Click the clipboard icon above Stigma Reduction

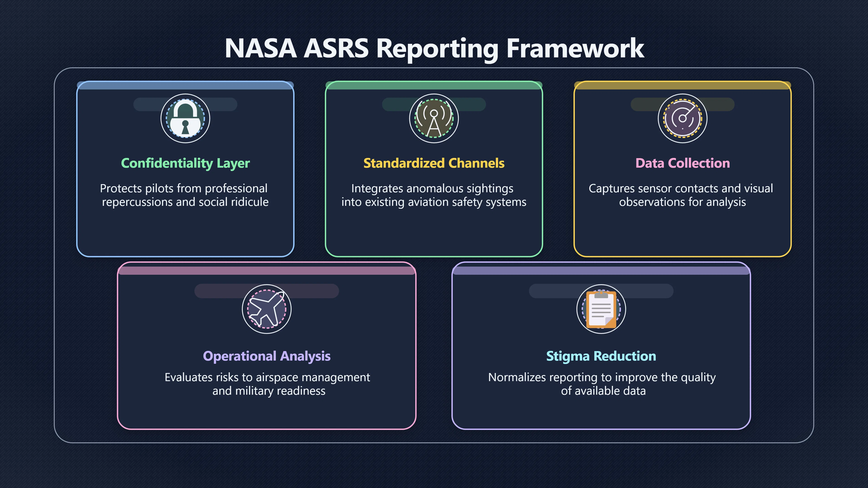tap(601, 309)
